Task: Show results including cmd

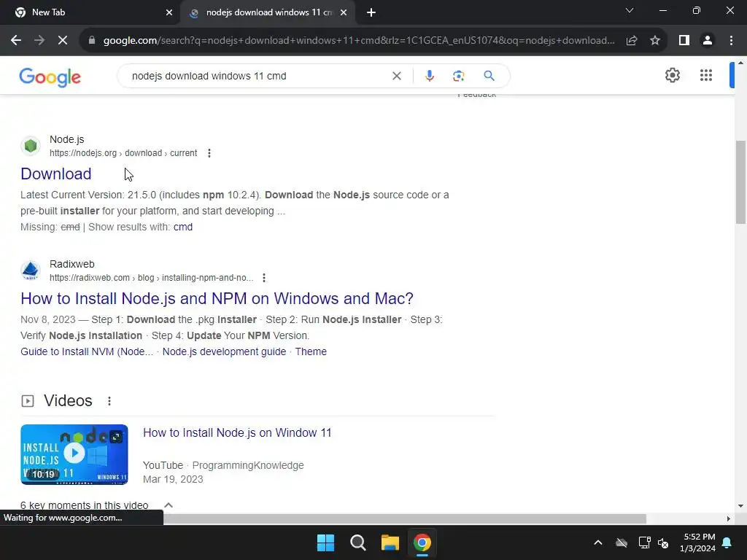Action: pos(183,227)
